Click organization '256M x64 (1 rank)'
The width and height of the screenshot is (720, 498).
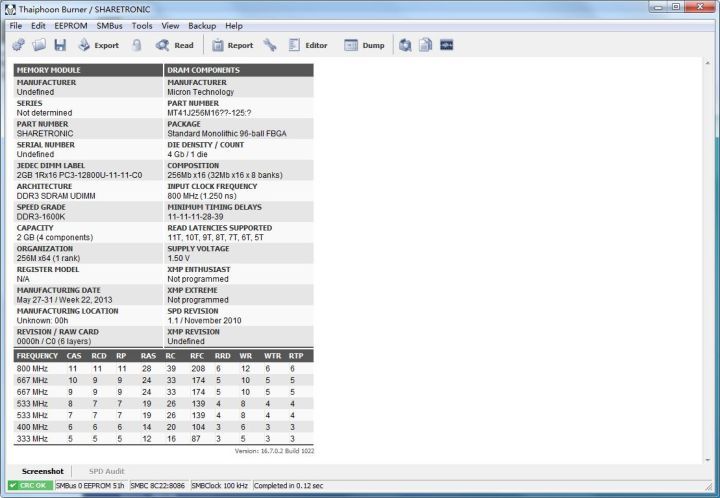(x=48, y=258)
